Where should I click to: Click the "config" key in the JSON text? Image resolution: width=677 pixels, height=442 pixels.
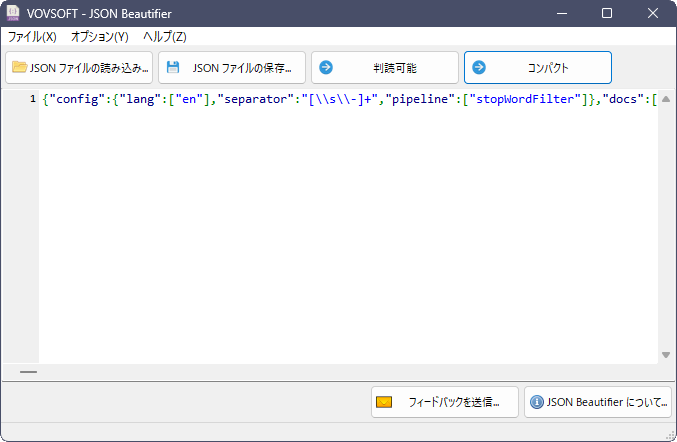[77, 99]
